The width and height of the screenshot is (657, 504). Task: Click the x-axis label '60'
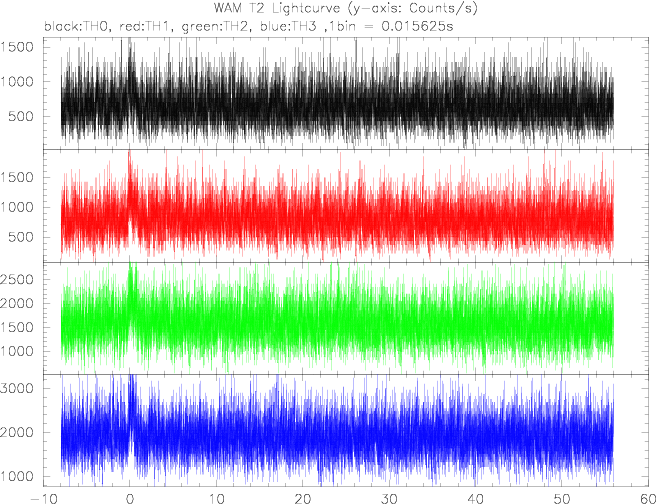[648, 499]
